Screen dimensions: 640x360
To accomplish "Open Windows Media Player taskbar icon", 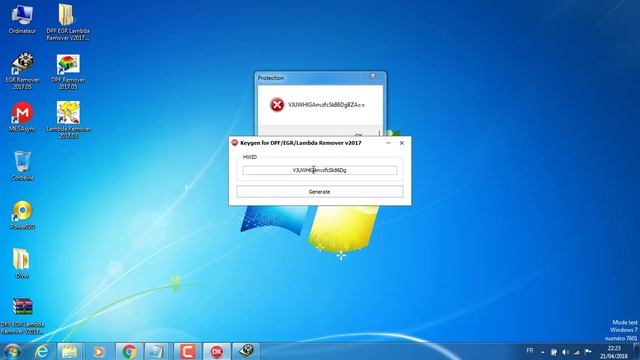I will (99, 351).
